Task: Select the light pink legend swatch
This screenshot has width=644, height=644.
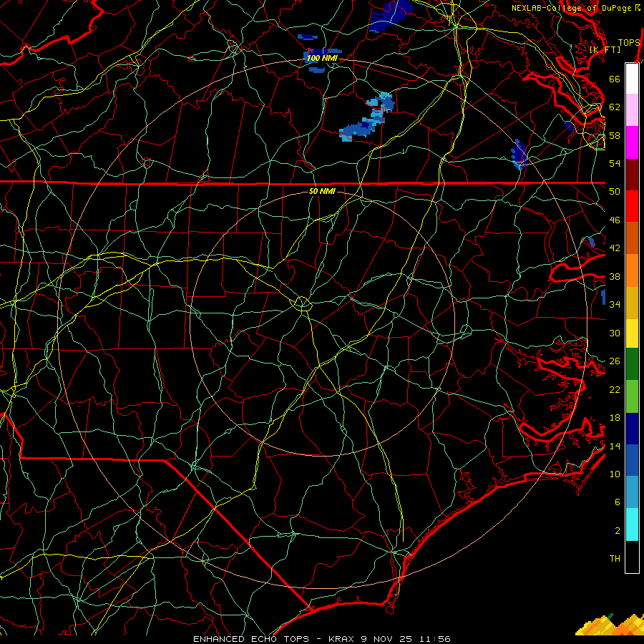Action: 632,109
